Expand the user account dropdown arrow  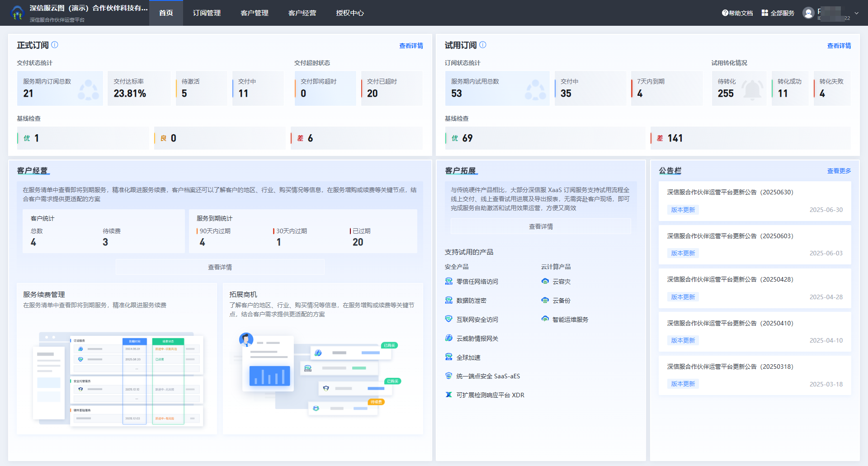point(856,13)
